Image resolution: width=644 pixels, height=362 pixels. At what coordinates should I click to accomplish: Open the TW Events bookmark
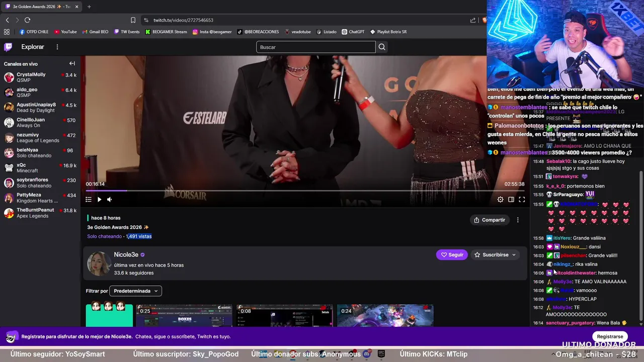point(127,32)
